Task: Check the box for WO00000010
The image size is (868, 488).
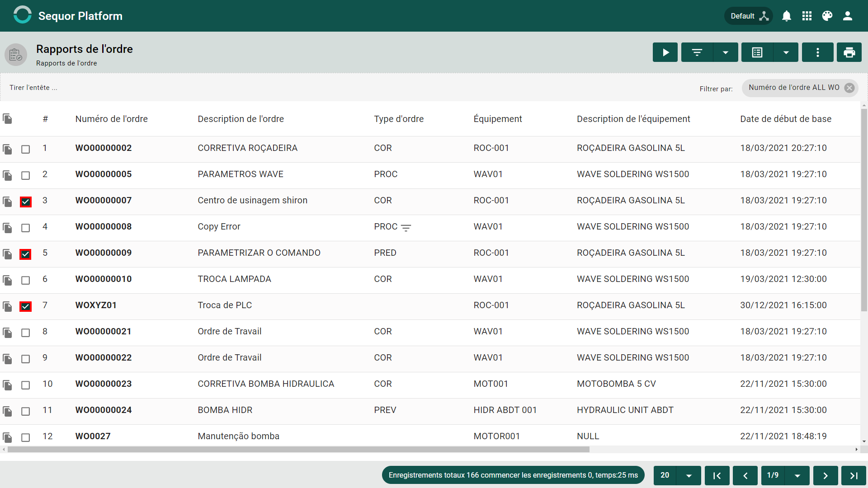Action: pyautogui.click(x=26, y=280)
